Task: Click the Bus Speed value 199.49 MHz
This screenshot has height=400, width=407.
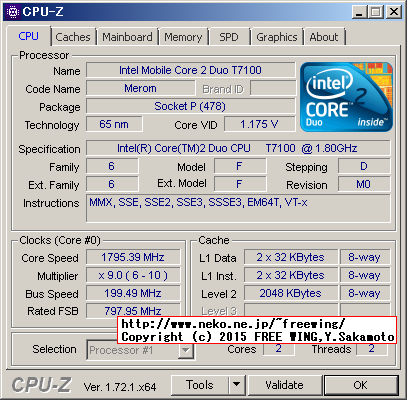Action: point(133,293)
